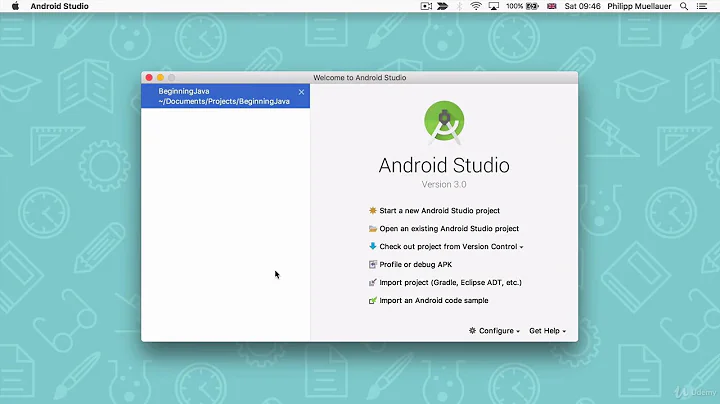This screenshot has height=404, width=720.
Task: Click the screen recording icon in the menu bar
Action: [426, 6]
